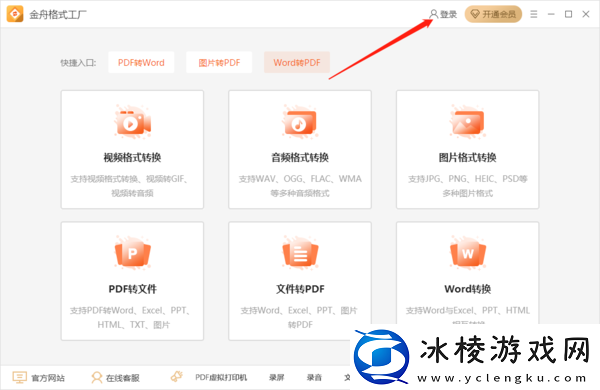This screenshot has height=390, width=600.
Task: Click the 文件转PDF document icon
Action: point(300,253)
